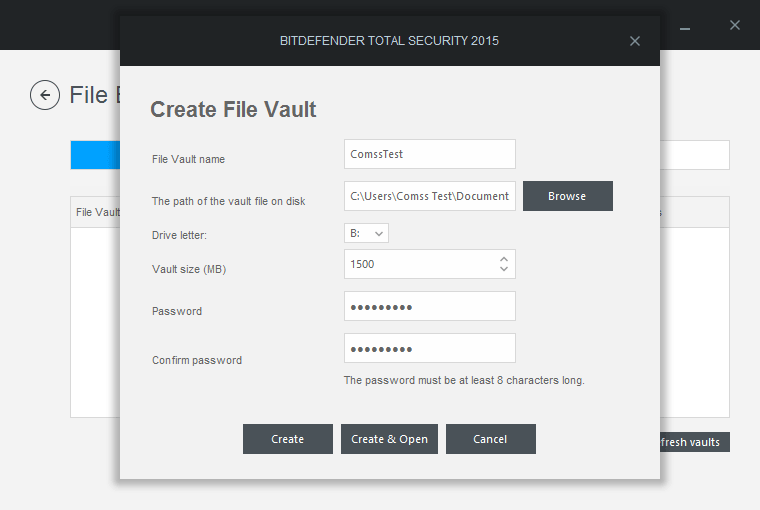
Task: Click the 'Password' label
Action: [x=177, y=312]
